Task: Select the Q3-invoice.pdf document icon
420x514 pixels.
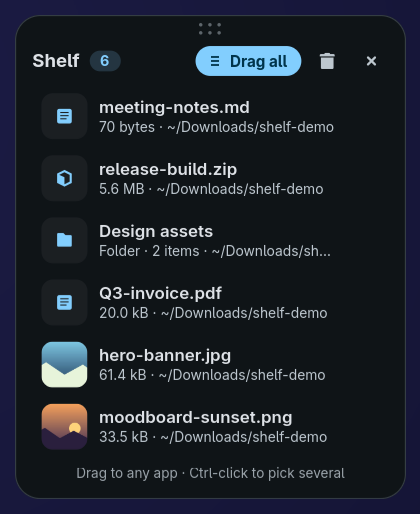Action: coord(64,302)
